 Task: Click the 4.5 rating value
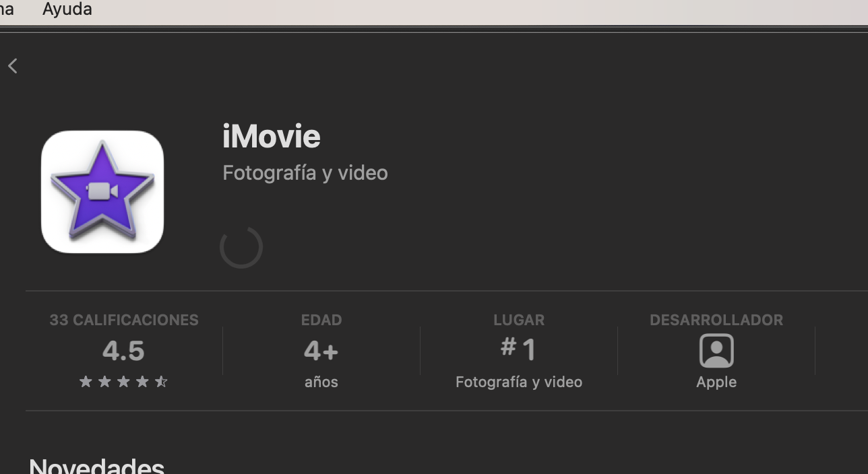[x=123, y=351]
